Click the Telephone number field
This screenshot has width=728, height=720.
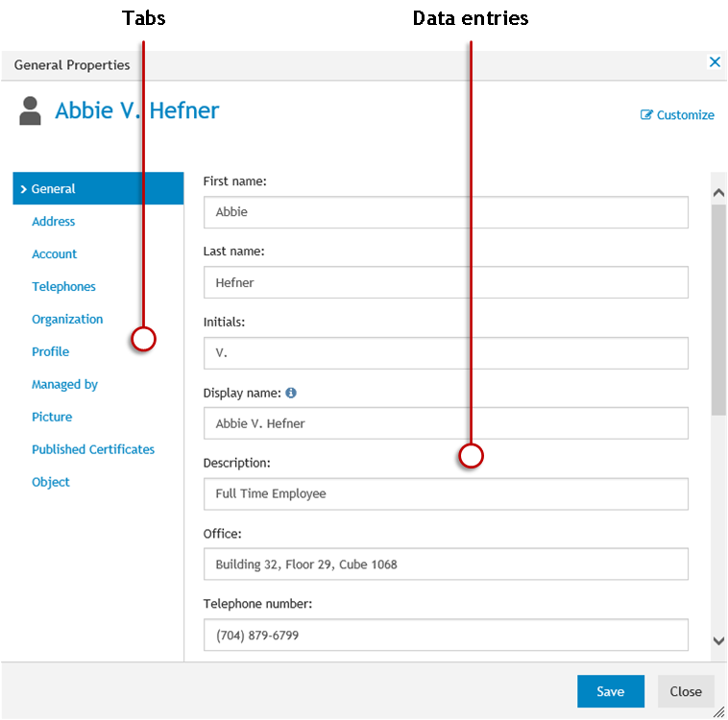446,636
